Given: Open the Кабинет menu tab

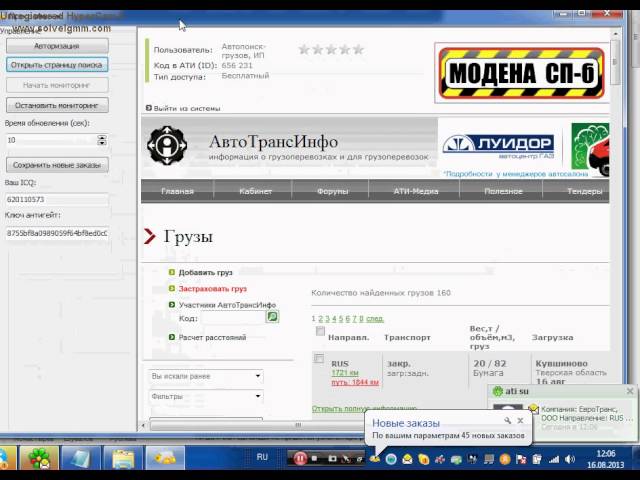Looking at the screenshot, I should [256, 191].
